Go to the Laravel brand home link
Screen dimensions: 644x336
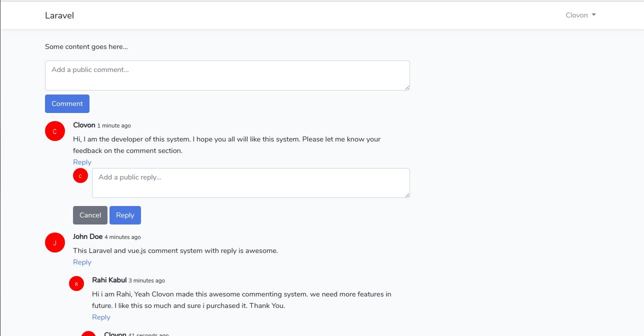click(59, 15)
